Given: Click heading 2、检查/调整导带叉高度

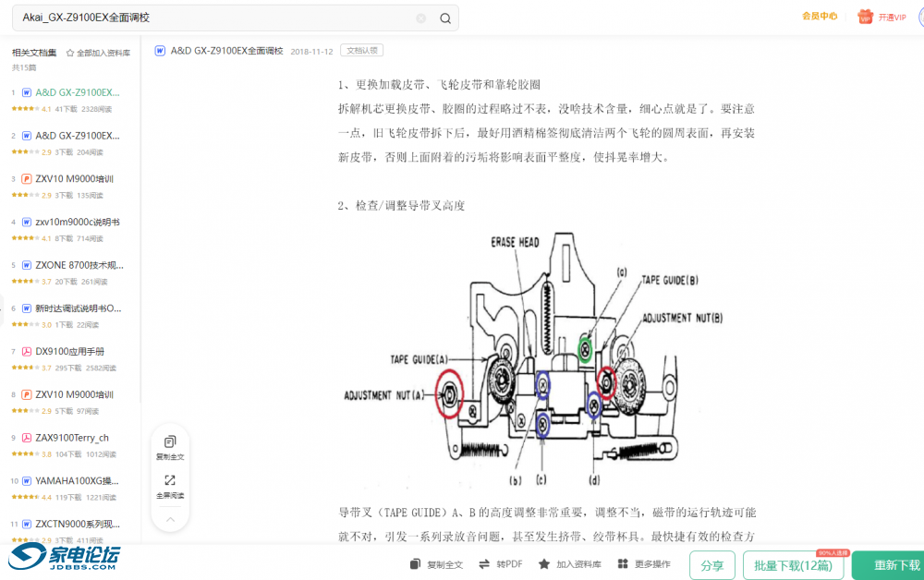Looking at the screenshot, I should [x=401, y=206].
